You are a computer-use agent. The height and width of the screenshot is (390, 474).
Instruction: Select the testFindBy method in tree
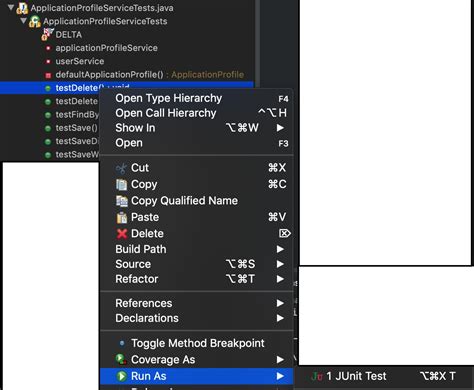pos(77,115)
